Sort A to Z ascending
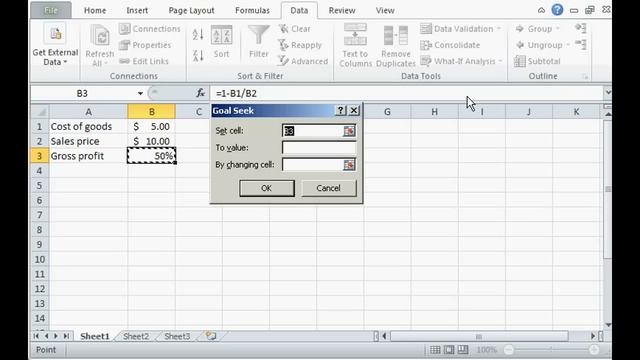Image resolution: width=640 pixels, height=360 pixels. 198,34
